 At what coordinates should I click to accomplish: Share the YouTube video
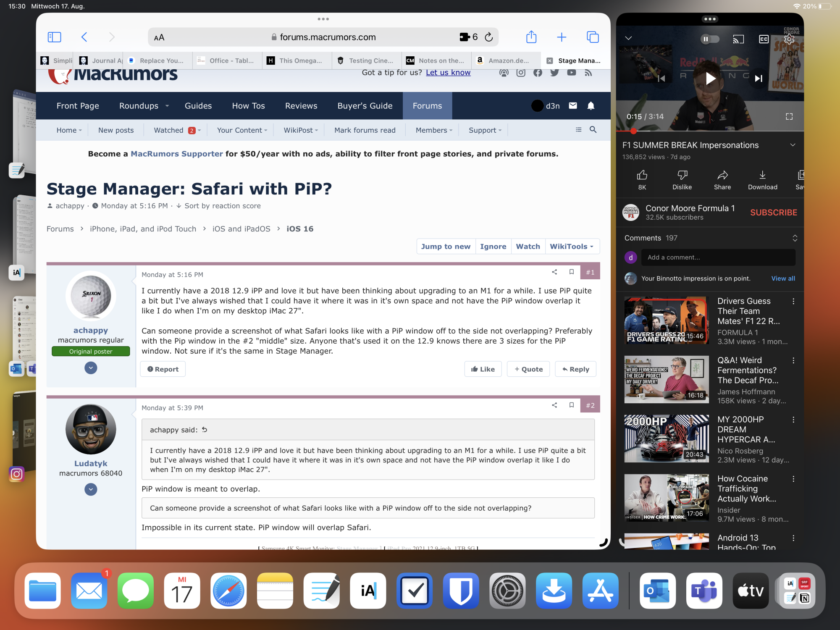pos(722,180)
